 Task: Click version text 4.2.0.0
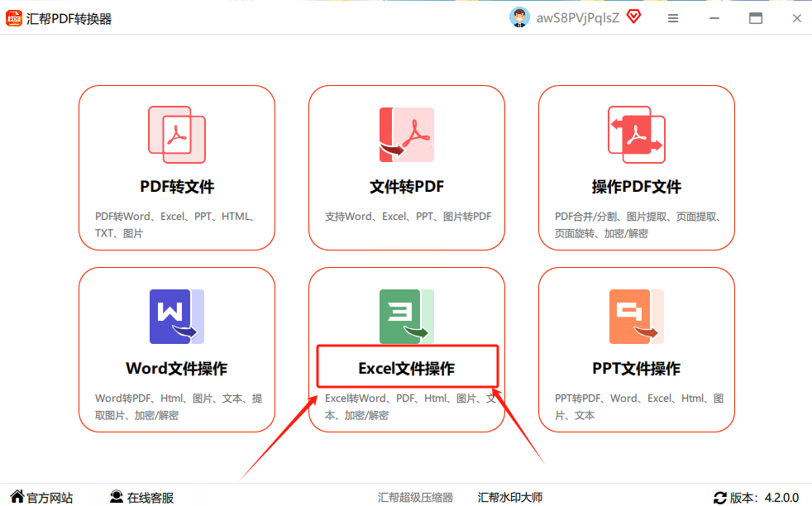click(x=782, y=498)
